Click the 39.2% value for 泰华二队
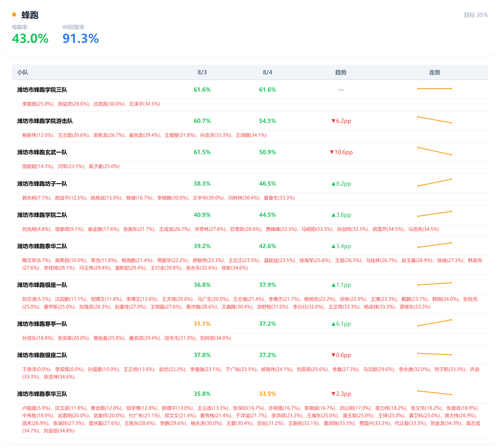Screen dimensions: 500x448 coord(202,246)
